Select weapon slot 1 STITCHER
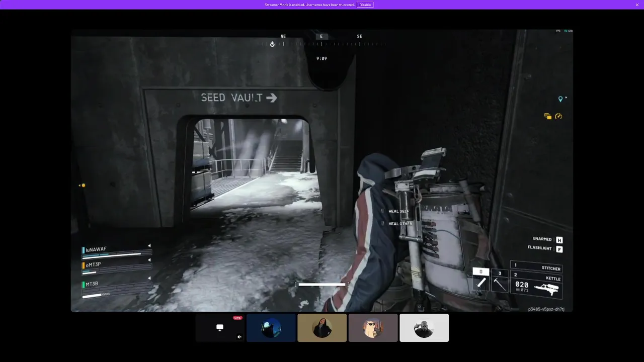 pyautogui.click(x=536, y=266)
